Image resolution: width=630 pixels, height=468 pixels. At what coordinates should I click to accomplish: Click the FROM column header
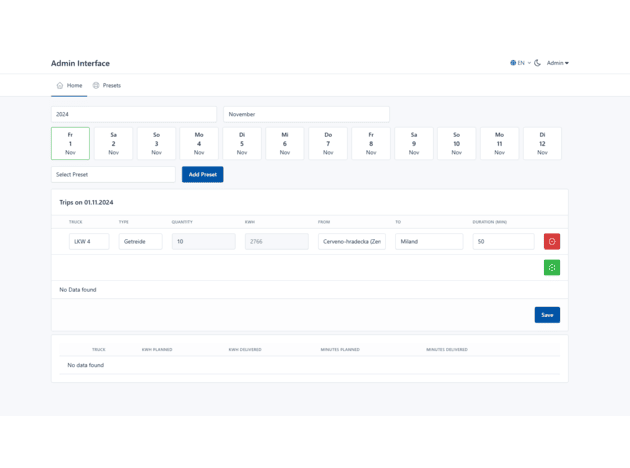(x=324, y=222)
